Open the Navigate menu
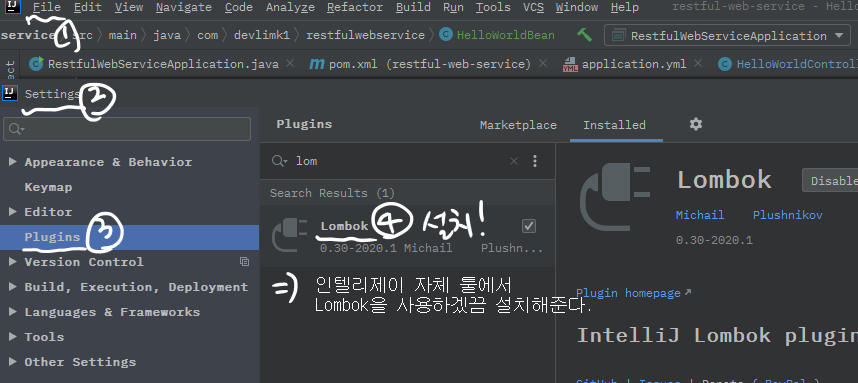The image size is (858, 383). point(183,7)
